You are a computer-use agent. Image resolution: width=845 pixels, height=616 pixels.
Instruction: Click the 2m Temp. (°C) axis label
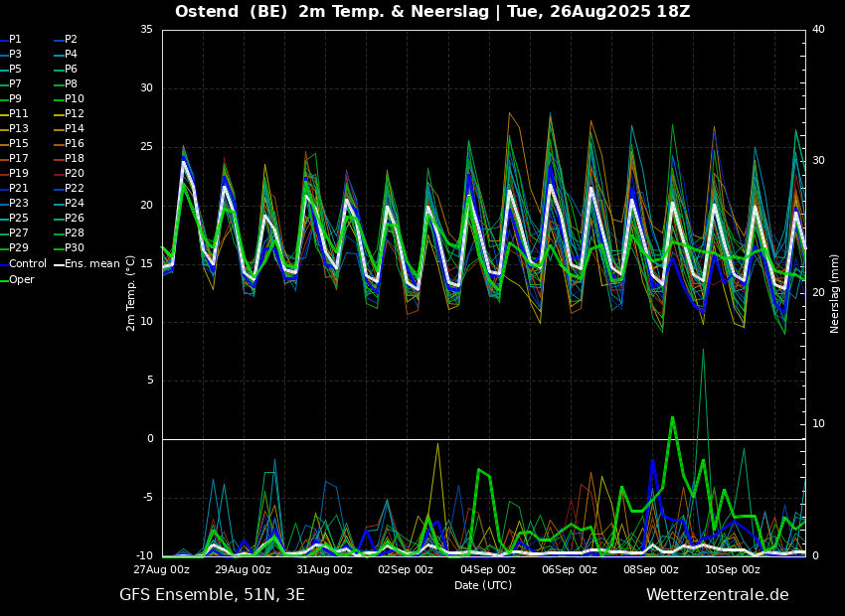131,292
